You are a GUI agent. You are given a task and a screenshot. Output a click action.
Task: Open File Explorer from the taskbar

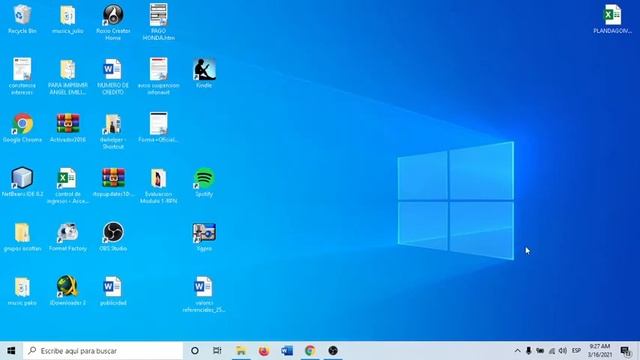click(241, 351)
